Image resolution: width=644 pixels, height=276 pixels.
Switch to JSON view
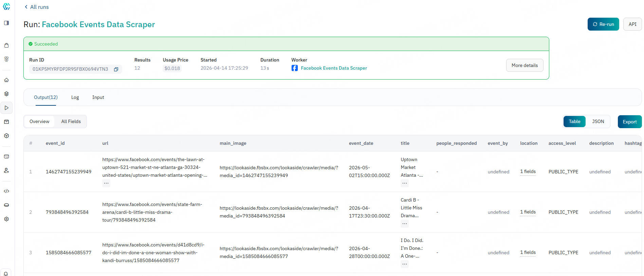598,121
